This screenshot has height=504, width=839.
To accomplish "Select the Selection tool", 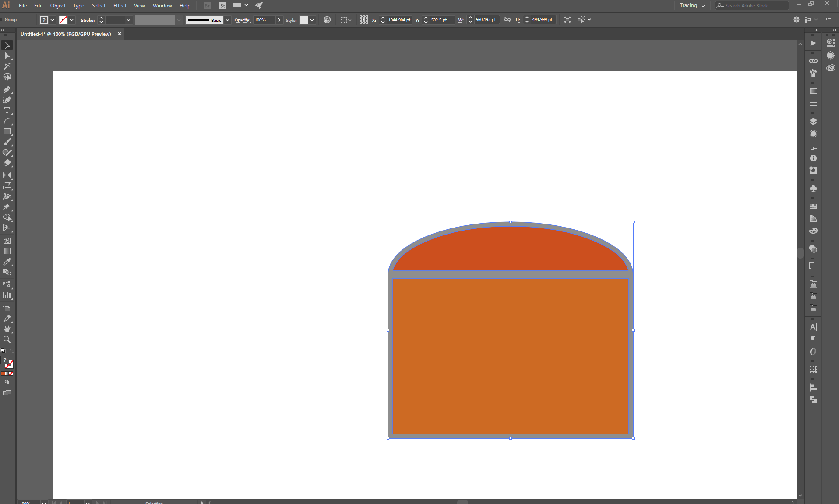I will pos(7,45).
